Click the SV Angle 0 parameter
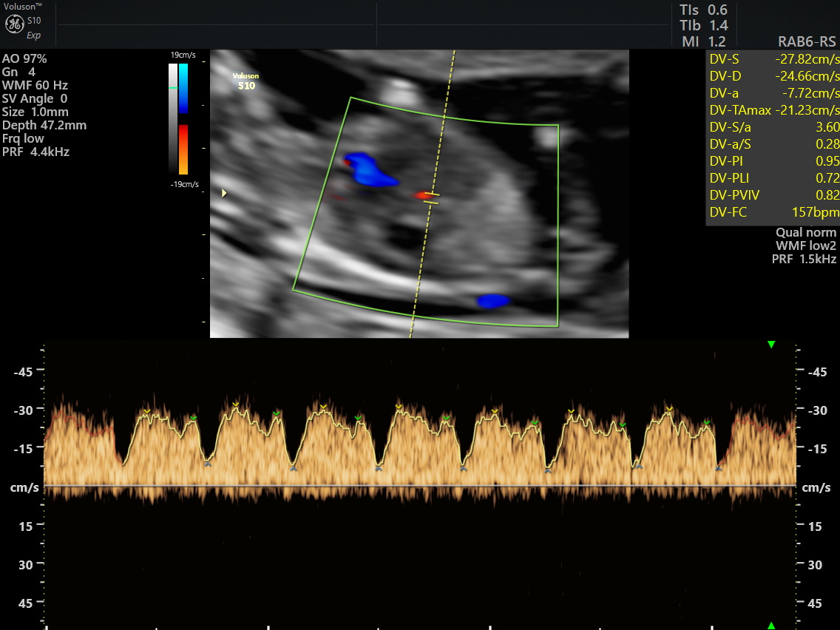Image resolution: width=840 pixels, height=630 pixels. (x=35, y=98)
